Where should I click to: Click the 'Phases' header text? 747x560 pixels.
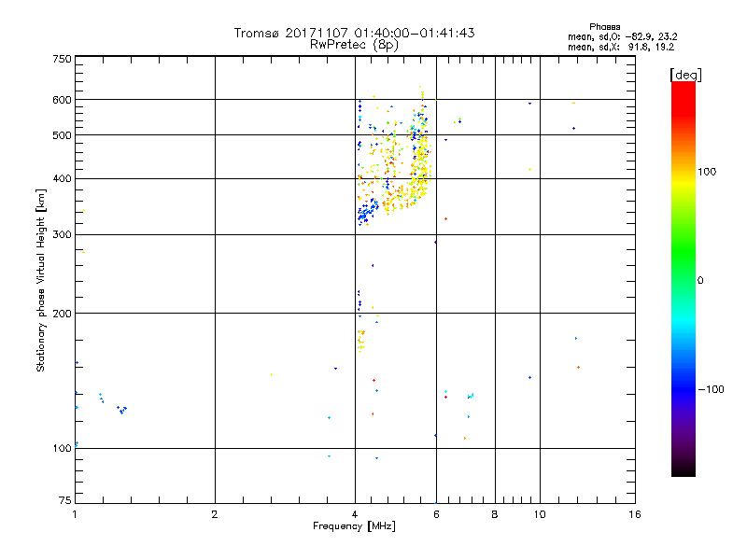point(604,27)
